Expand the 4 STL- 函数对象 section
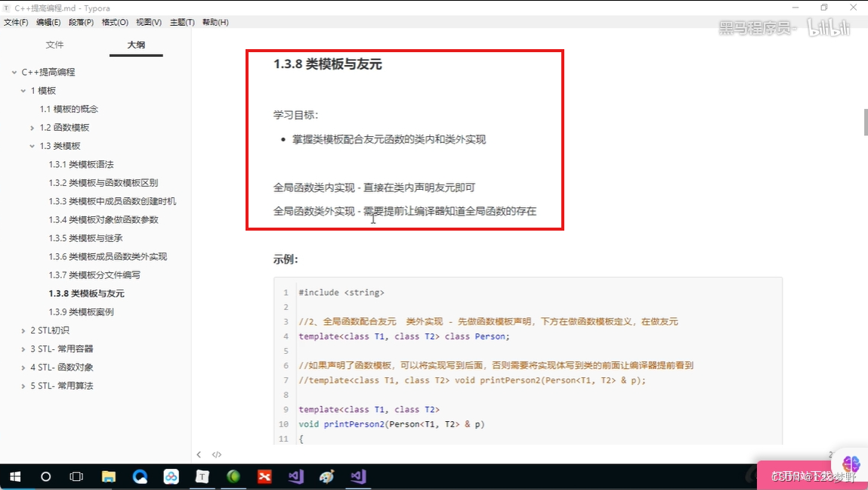The height and width of the screenshot is (490, 868). tap(23, 367)
